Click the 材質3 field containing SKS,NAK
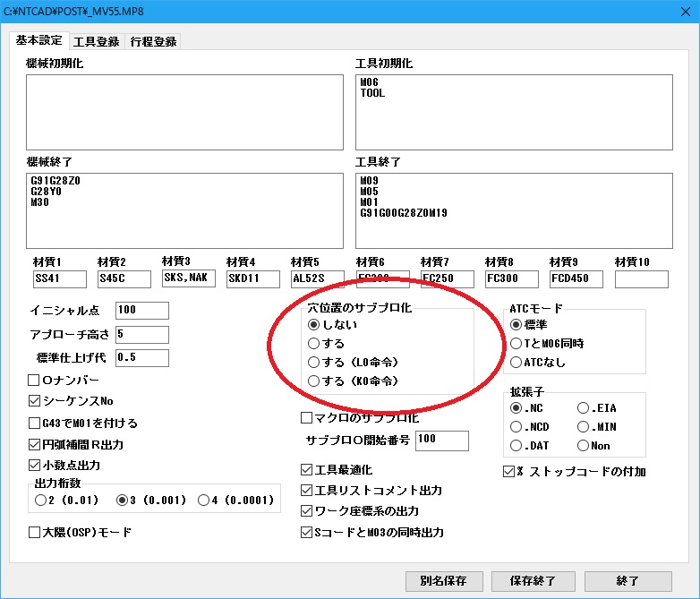The height and width of the screenshot is (599, 700). click(x=188, y=278)
